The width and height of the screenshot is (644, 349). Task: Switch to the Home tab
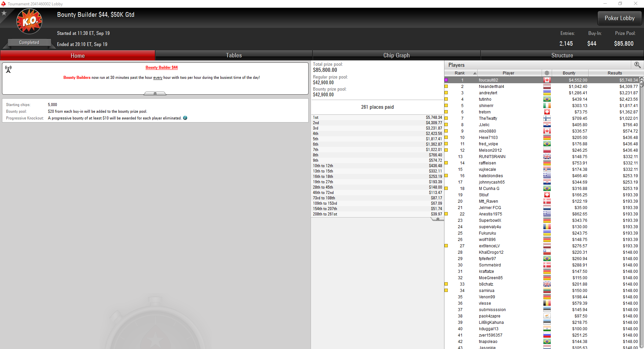coord(77,55)
